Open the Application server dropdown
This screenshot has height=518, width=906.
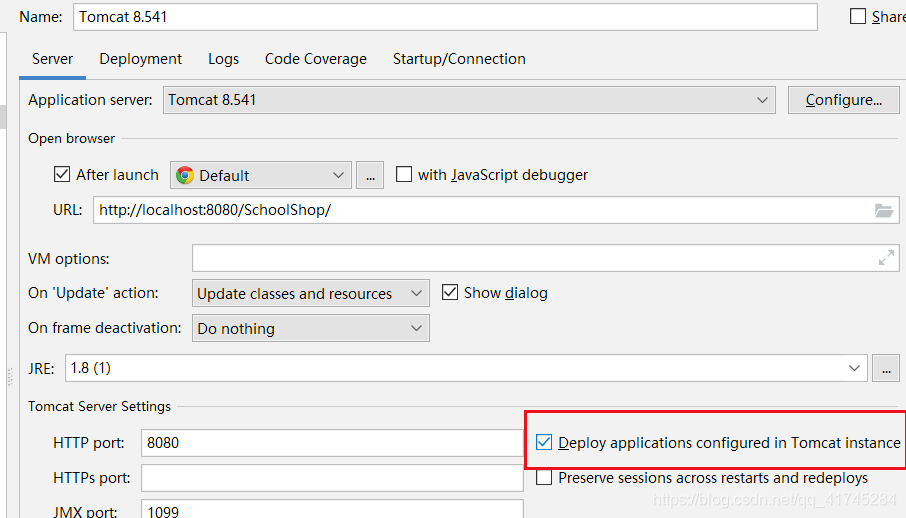pos(469,100)
